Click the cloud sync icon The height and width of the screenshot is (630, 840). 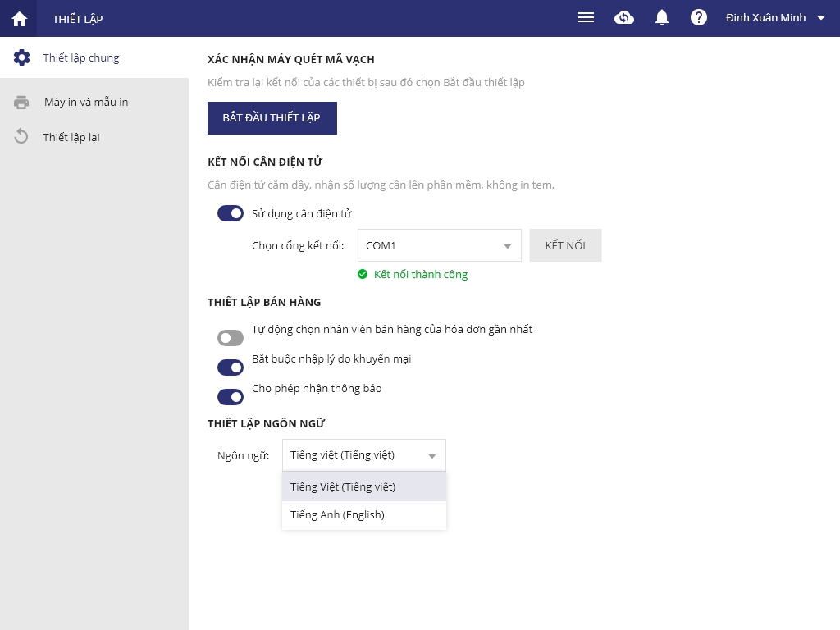click(624, 18)
